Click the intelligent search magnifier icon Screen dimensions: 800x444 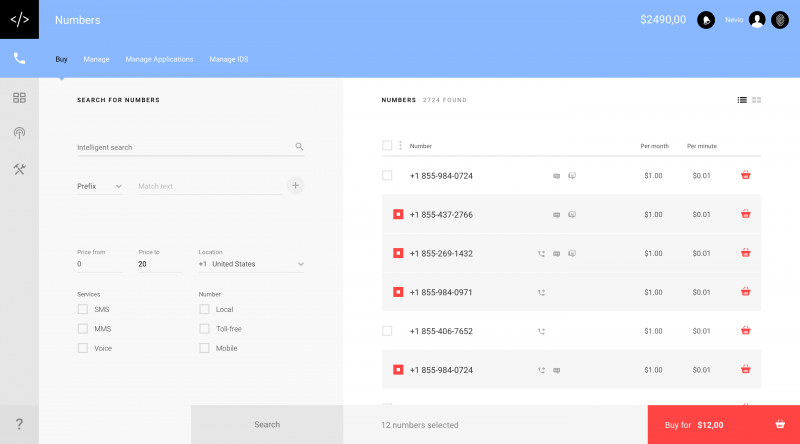pyautogui.click(x=299, y=147)
